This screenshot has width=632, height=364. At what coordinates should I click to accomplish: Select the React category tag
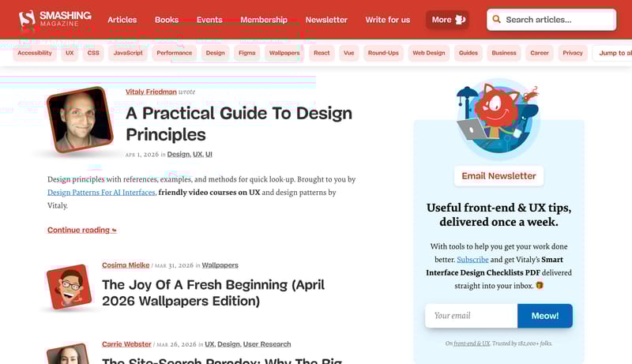[322, 53]
